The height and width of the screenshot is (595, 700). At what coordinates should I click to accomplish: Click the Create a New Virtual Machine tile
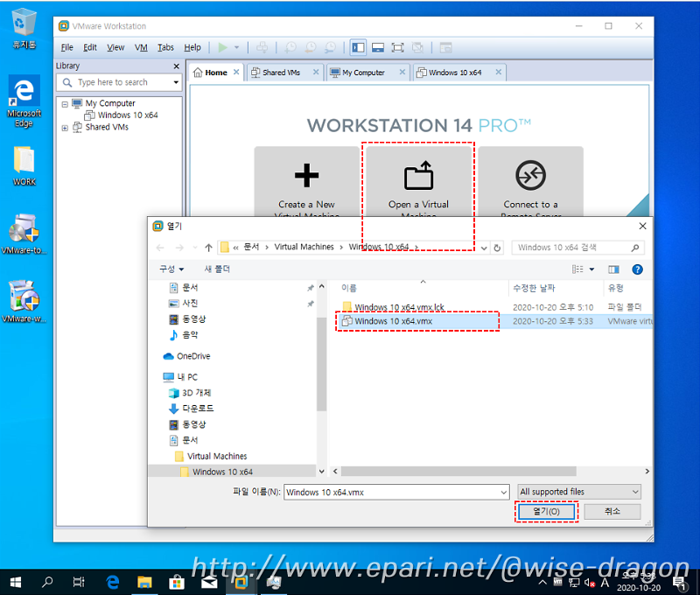click(307, 182)
